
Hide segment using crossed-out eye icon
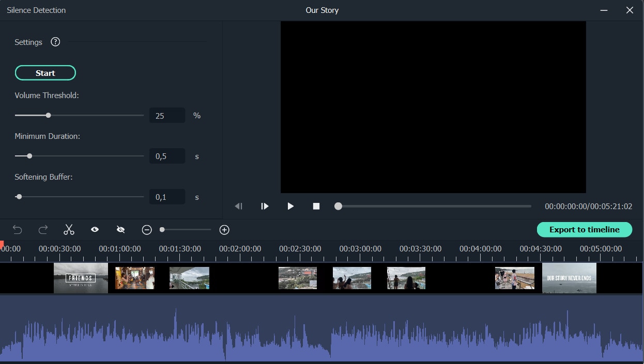[121, 230]
